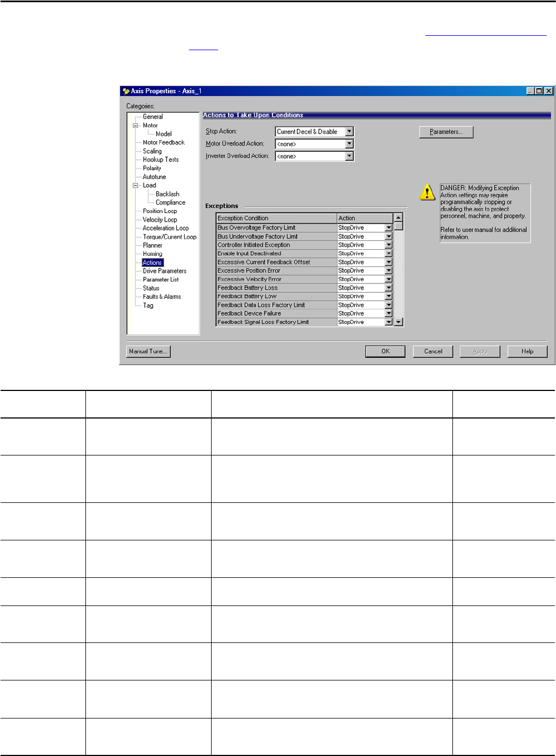Open the Stop Action dropdown

tap(349, 132)
